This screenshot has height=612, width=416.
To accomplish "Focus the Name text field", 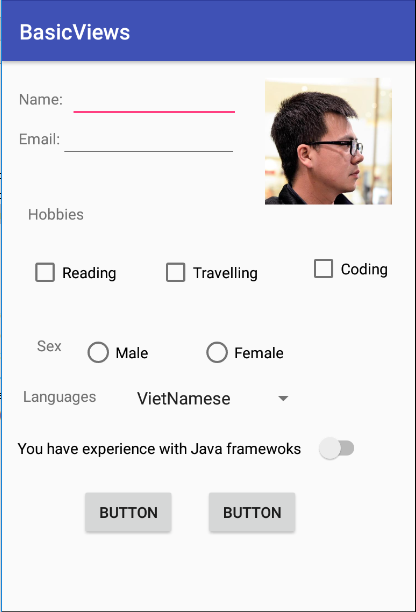I will [154, 101].
